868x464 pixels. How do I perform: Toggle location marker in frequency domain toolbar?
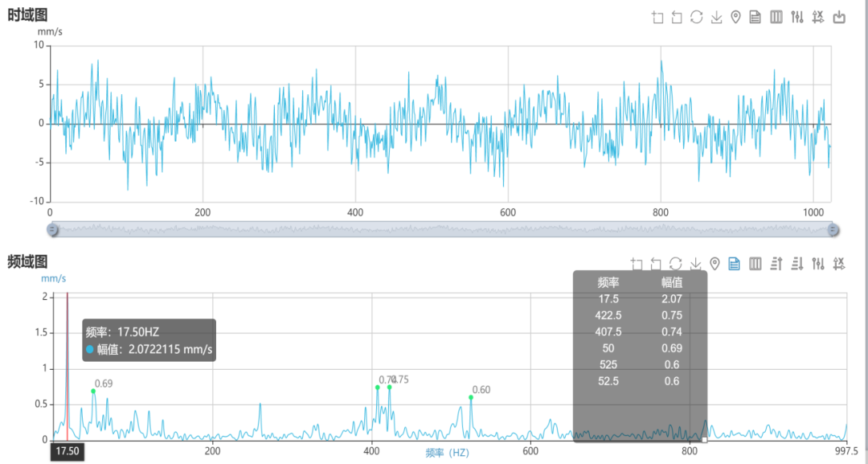coord(714,264)
